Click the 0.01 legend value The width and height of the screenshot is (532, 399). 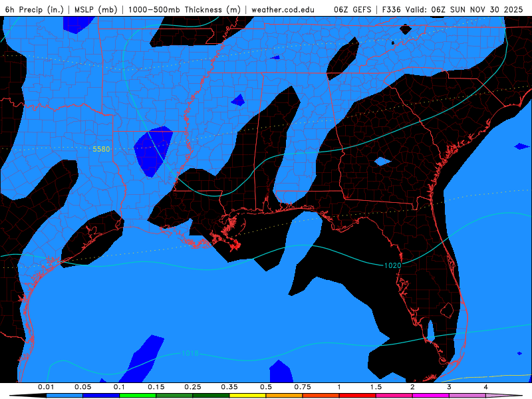pyautogui.click(x=46, y=387)
